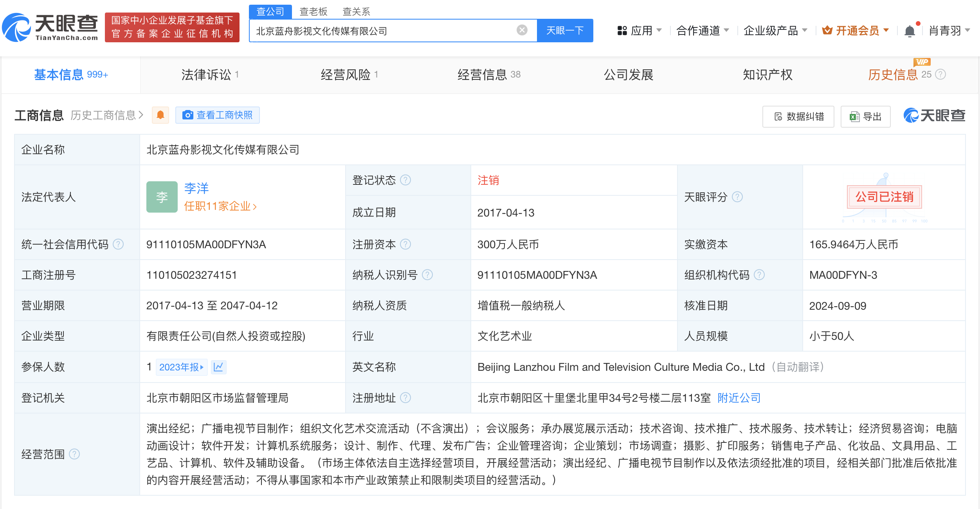Click the approval date 2024-09-09
Image resolution: width=980 pixels, height=509 pixels.
[838, 306]
